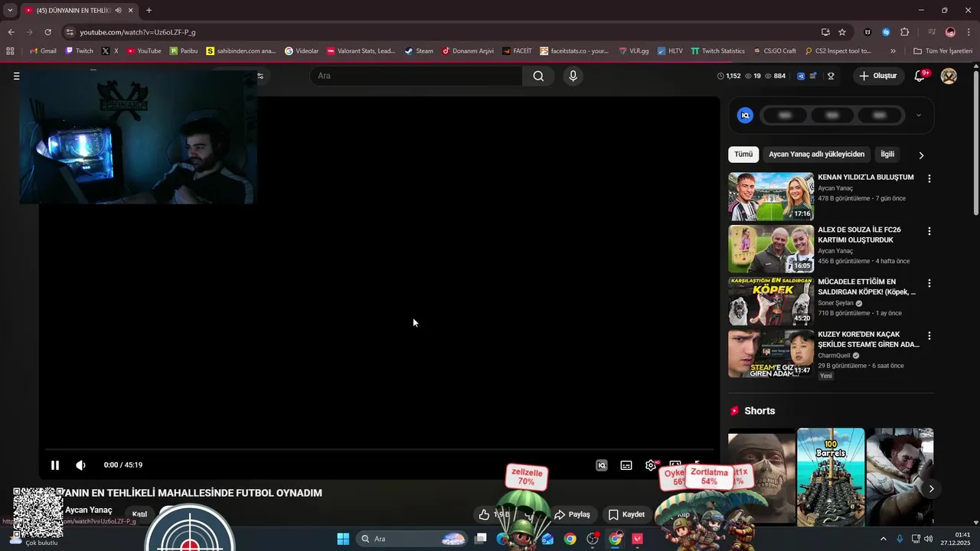
Task: Open Chrome extensions puzzle icon
Action: tap(905, 32)
